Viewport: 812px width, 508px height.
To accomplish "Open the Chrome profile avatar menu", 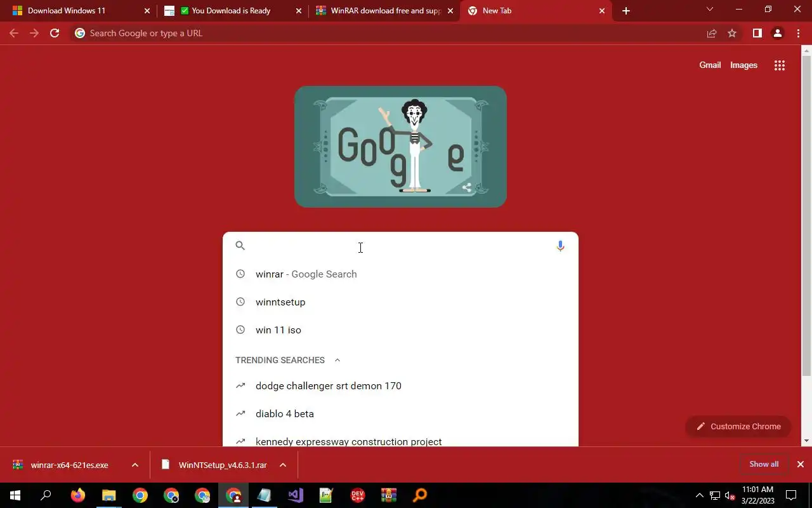I will (778, 33).
